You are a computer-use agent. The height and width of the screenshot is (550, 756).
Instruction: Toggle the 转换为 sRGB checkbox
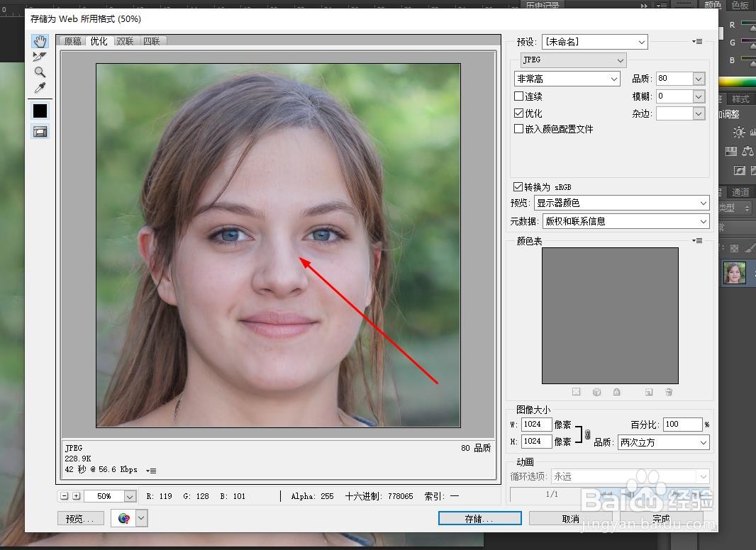tap(518, 186)
